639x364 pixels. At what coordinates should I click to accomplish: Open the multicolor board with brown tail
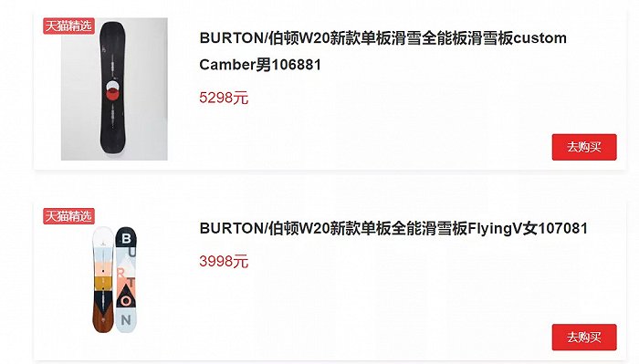(x=102, y=279)
